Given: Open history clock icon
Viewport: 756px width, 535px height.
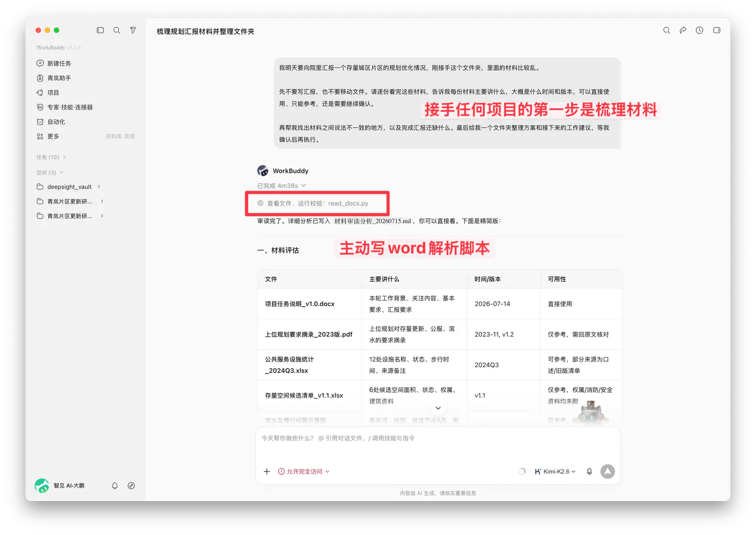Looking at the screenshot, I should [700, 30].
